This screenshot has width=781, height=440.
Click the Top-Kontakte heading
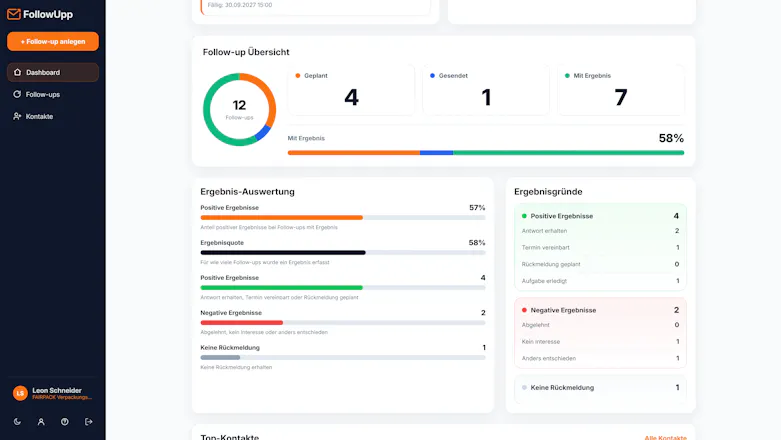pyautogui.click(x=230, y=437)
